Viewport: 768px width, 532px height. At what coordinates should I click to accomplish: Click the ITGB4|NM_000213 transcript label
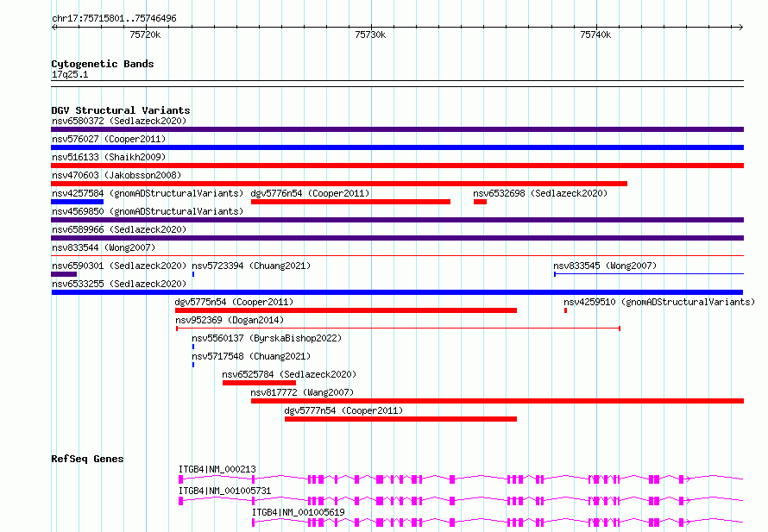(217, 469)
